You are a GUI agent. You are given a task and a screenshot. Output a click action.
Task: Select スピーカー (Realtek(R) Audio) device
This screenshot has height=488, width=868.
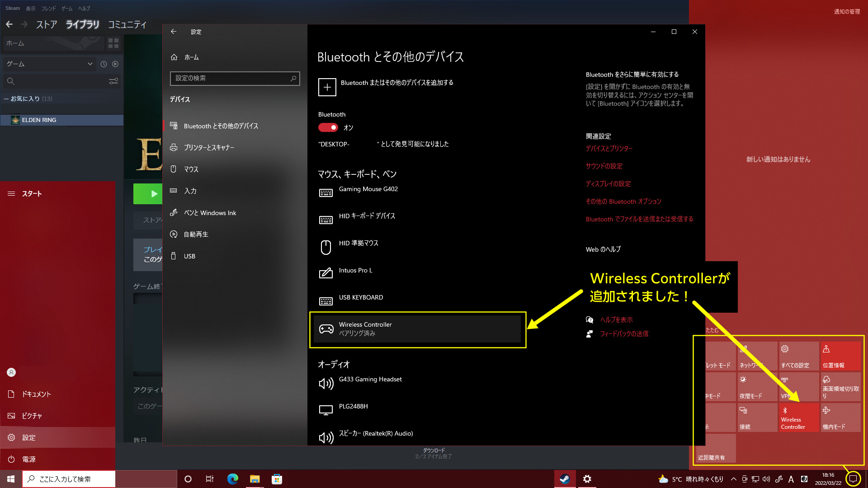pos(376,434)
